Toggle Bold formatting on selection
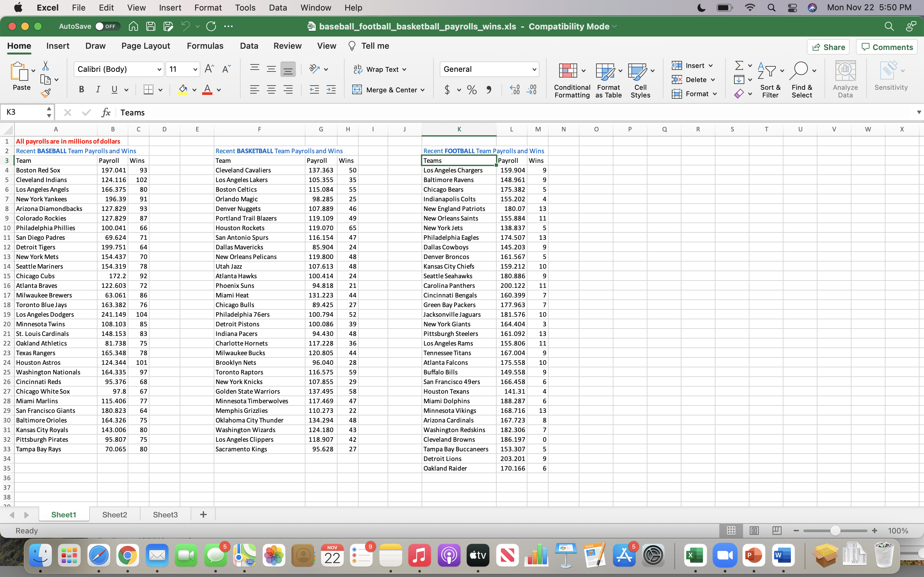This screenshot has height=577, width=924. 81,89
